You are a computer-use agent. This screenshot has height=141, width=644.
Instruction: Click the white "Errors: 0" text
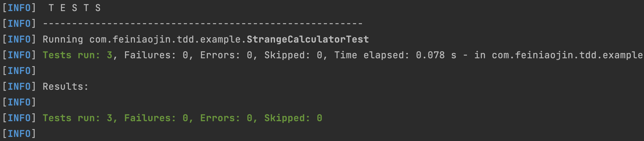click(226, 55)
